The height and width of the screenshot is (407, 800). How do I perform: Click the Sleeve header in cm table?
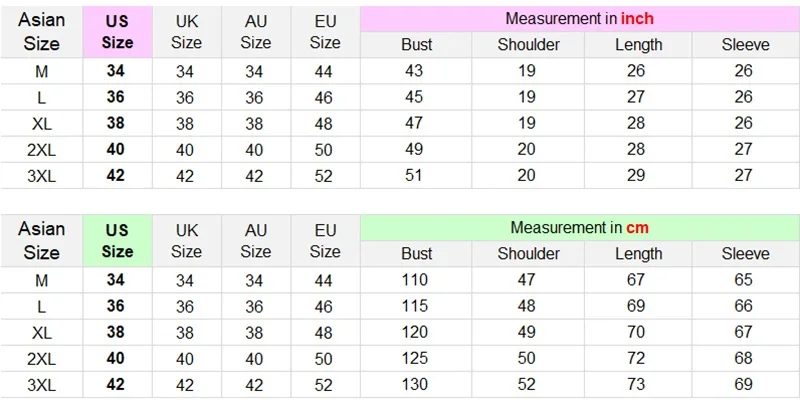[x=745, y=254]
